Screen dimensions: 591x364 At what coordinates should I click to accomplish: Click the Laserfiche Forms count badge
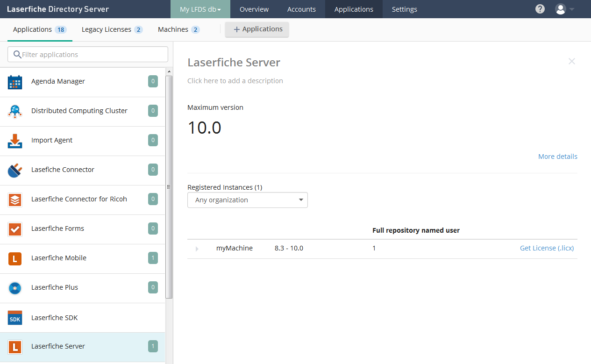[153, 228]
